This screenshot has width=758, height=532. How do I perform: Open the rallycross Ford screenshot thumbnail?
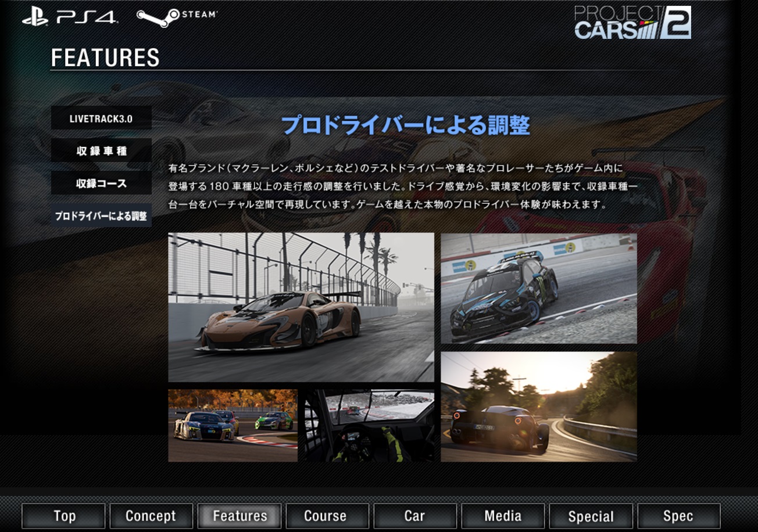tap(539, 289)
